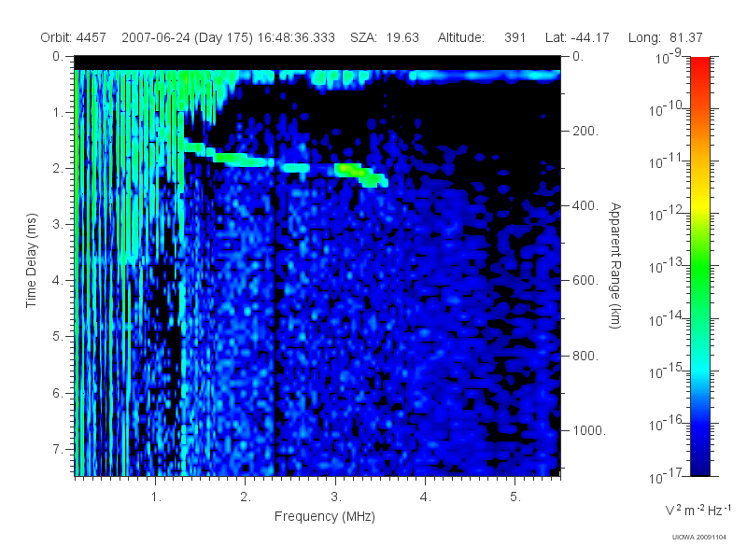Click the '800.' apparent range tick label
747x560 pixels.
pos(585,356)
